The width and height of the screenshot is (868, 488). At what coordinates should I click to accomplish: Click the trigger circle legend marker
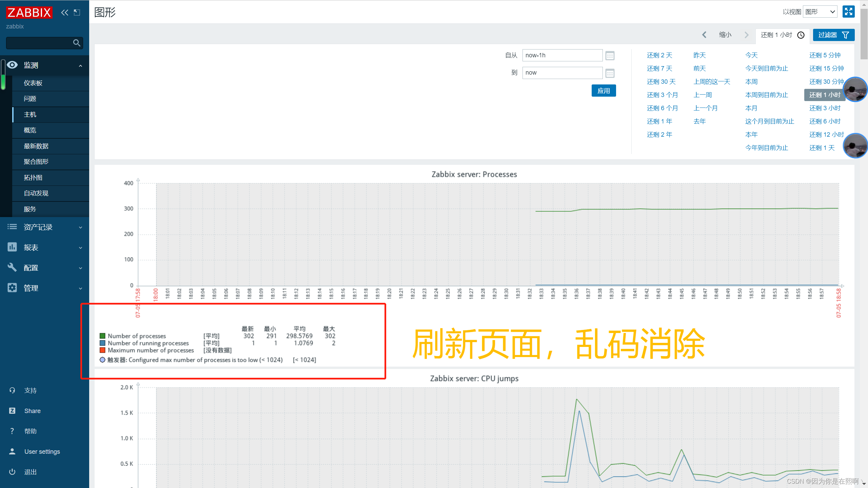(x=102, y=359)
